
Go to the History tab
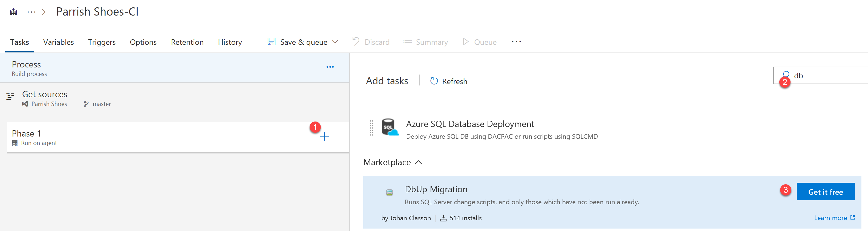click(230, 42)
